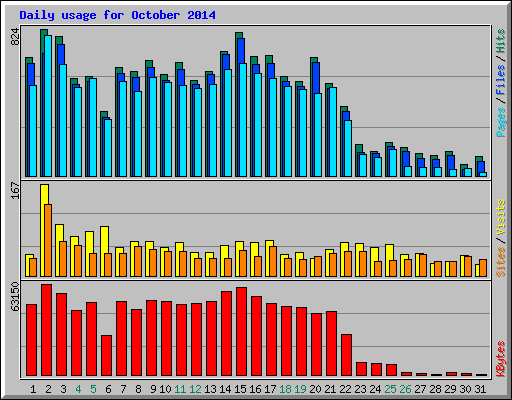Click the '167' y-axis value label
The height and width of the screenshot is (400, 512).
click(15, 190)
